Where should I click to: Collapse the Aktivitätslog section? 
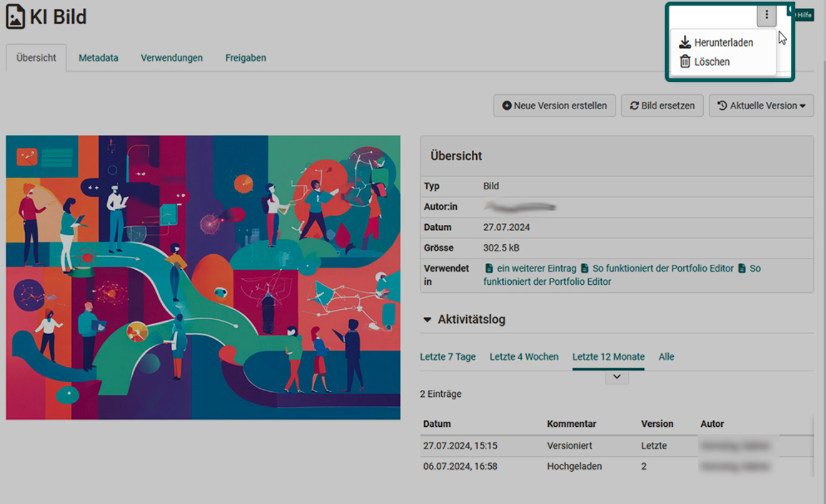pyautogui.click(x=427, y=319)
